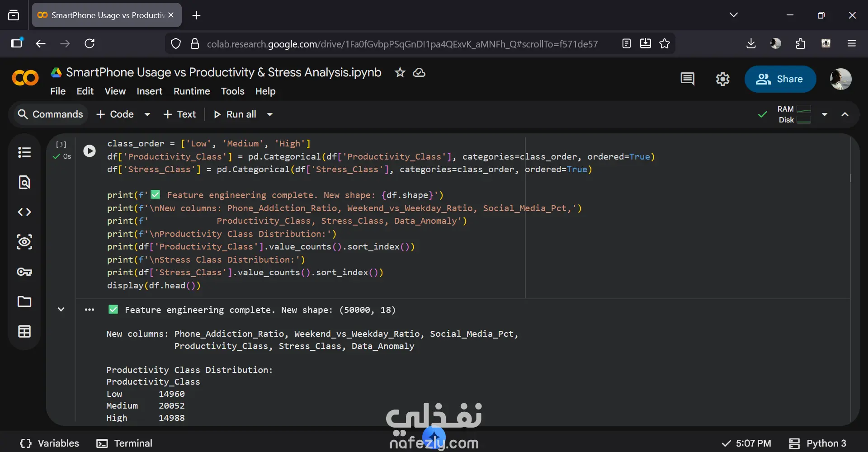Run cell 3 with the play button
The height and width of the screenshot is (452, 868).
pyautogui.click(x=90, y=151)
